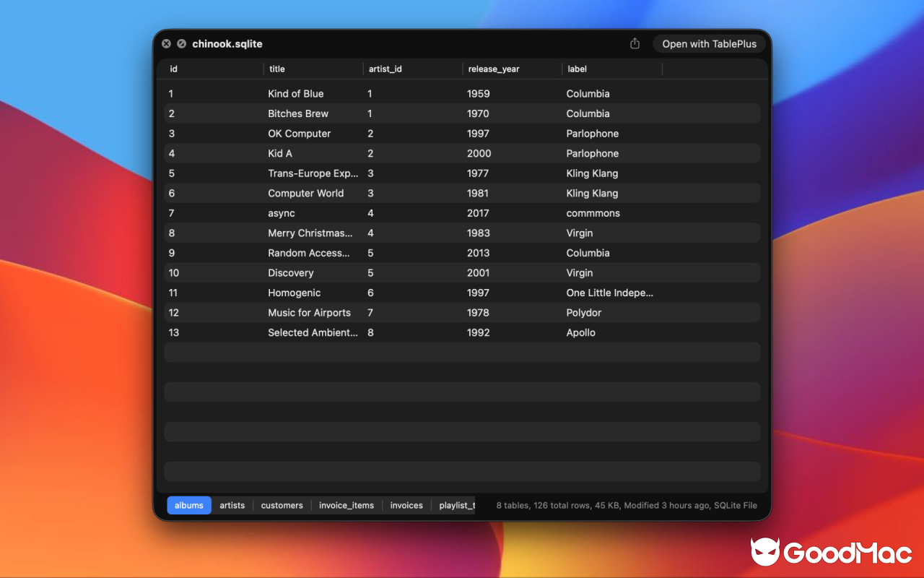Select the Kind of Blue row
This screenshot has height=578, width=924.
pos(295,93)
